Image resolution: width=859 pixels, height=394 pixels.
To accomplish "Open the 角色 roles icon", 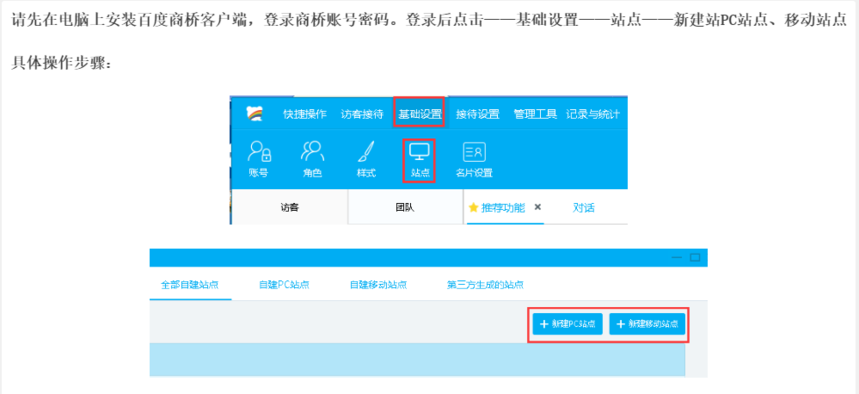I will (x=312, y=151).
